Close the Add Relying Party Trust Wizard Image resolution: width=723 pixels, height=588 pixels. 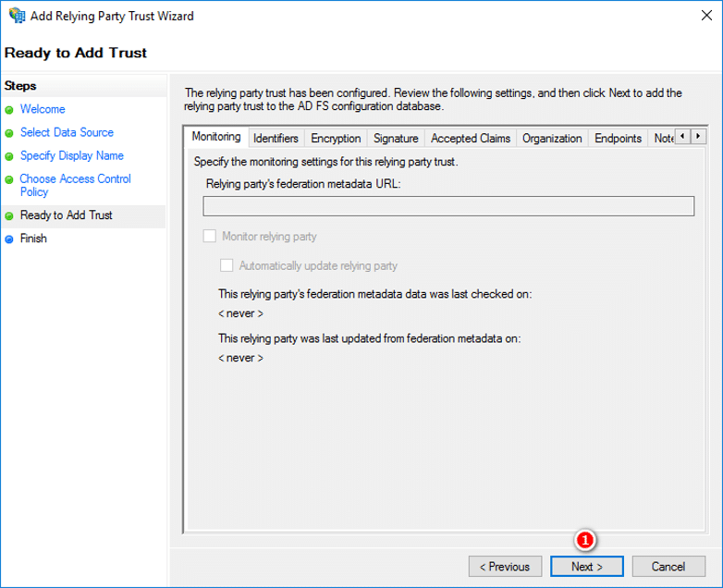(701, 16)
